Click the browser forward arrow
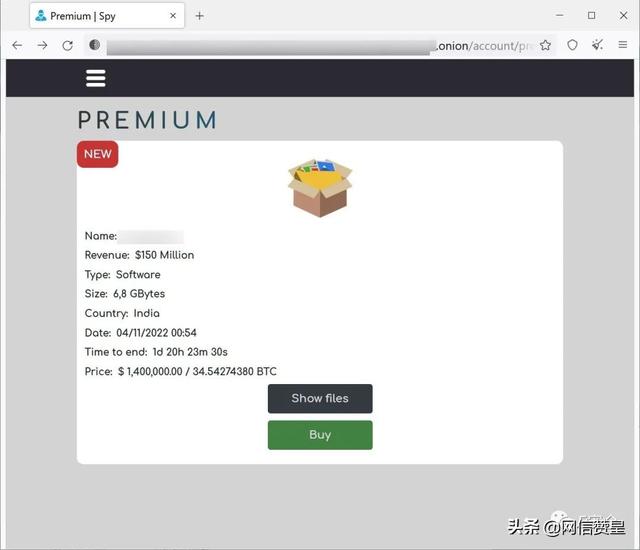Screen dimensions: 640x550 point(42,45)
